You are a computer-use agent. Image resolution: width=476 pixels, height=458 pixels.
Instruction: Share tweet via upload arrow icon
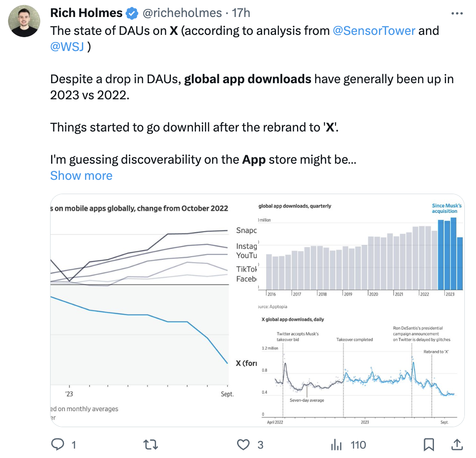point(457,445)
